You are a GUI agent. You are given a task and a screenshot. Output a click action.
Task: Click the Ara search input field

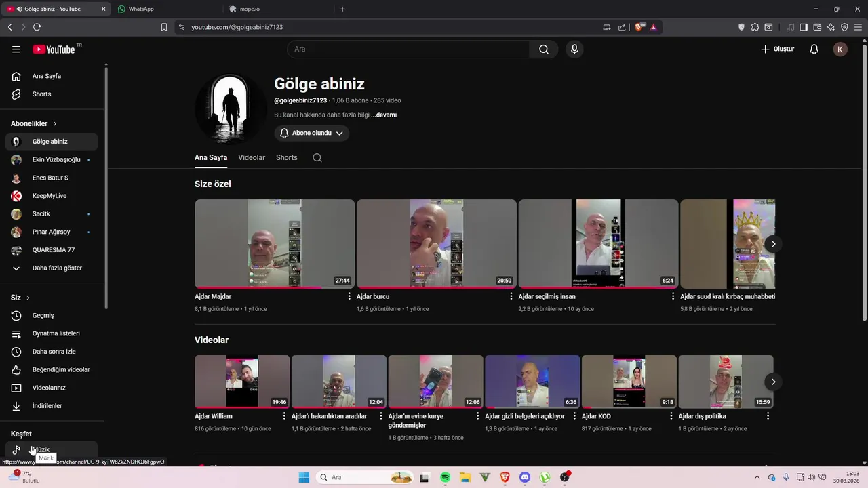point(408,49)
